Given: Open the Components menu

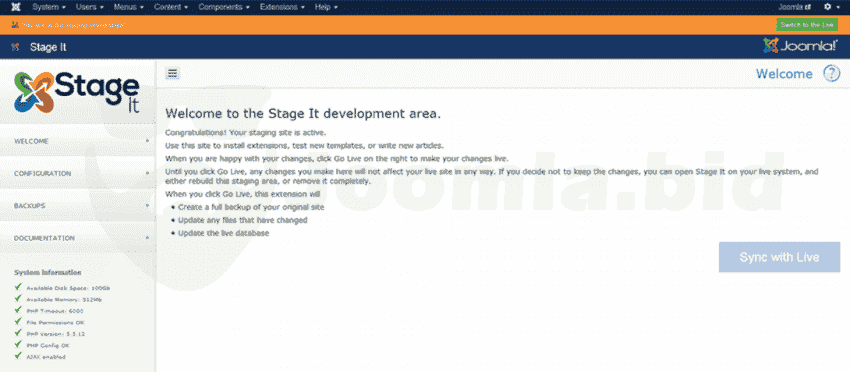Looking at the screenshot, I should (x=224, y=7).
